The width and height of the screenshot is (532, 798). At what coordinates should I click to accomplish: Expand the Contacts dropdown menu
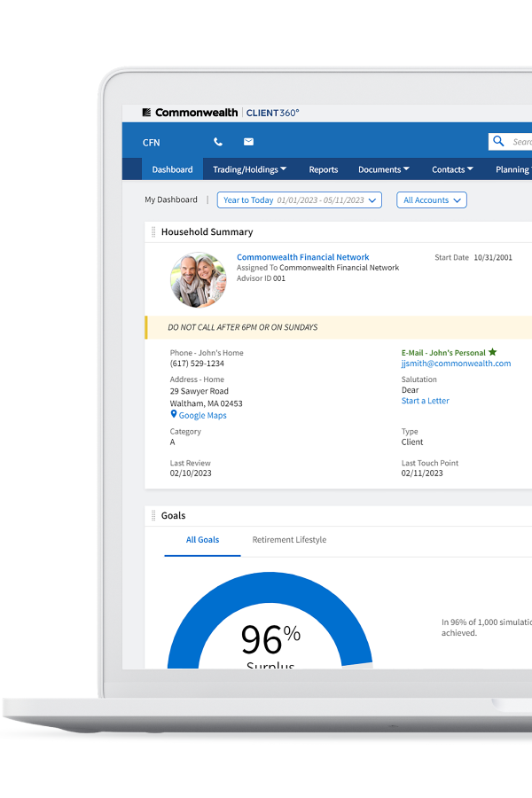tap(452, 169)
